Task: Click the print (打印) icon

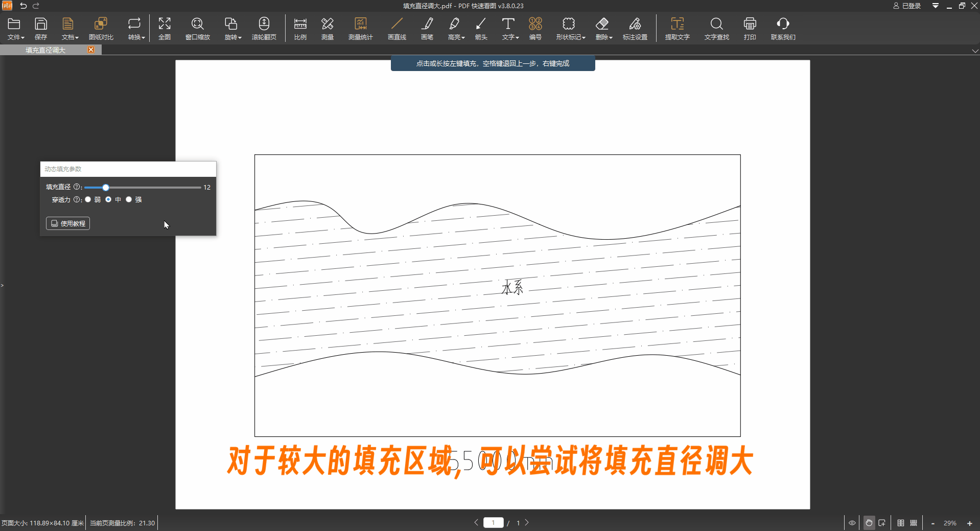Action: [750, 29]
